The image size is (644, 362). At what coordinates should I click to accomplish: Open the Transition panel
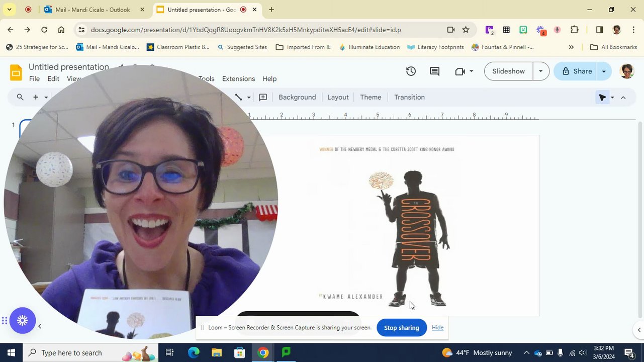(409, 97)
